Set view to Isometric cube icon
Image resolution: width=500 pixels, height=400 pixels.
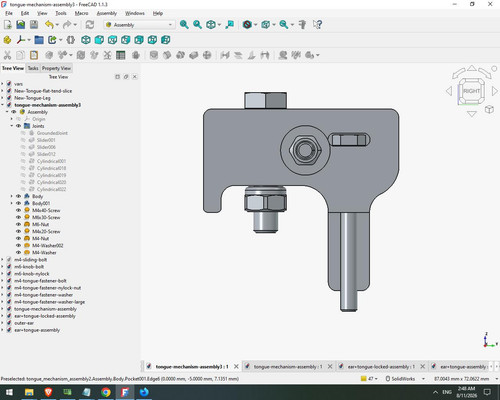click(x=86, y=40)
